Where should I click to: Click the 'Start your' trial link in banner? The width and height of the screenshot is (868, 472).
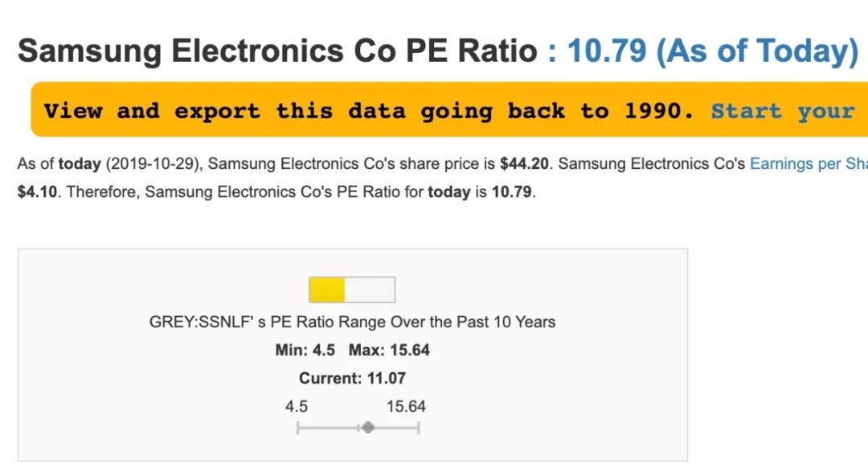(783, 111)
